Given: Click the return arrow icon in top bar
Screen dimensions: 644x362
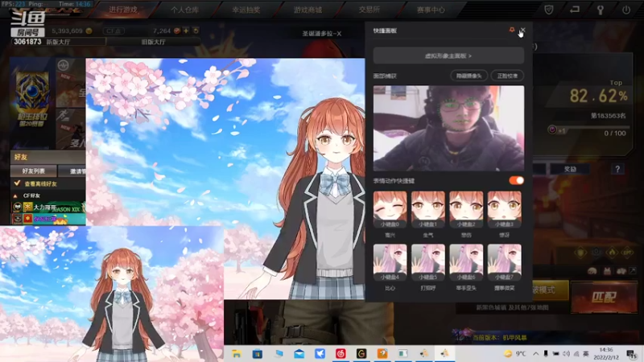Looking at the screenshot, I should click(575, 10).
